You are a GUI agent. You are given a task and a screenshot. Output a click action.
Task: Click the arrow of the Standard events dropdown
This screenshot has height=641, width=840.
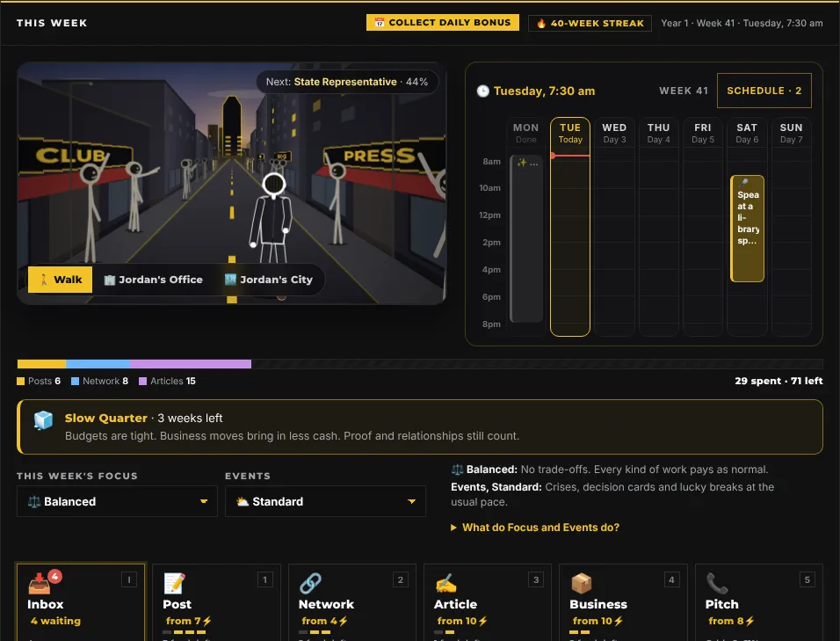coord(411,501)
